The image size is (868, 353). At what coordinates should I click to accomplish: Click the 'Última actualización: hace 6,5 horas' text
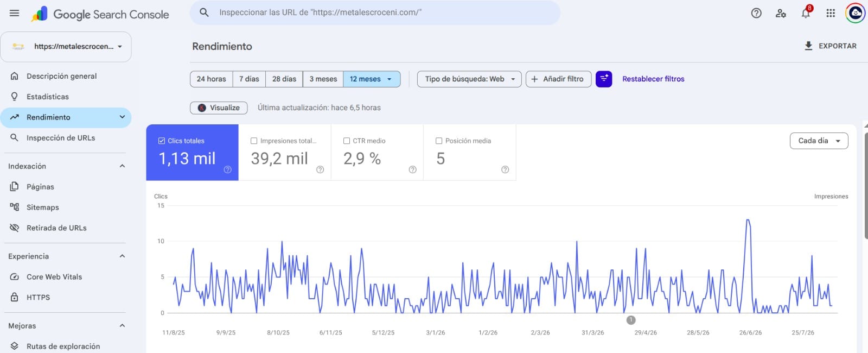coord(319,108)
